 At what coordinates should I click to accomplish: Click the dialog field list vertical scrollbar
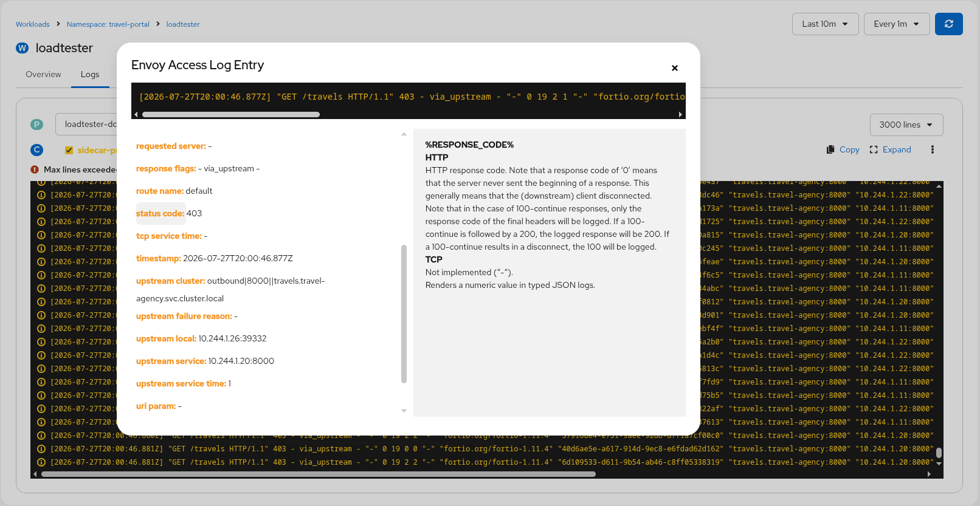tap(404, 314)
